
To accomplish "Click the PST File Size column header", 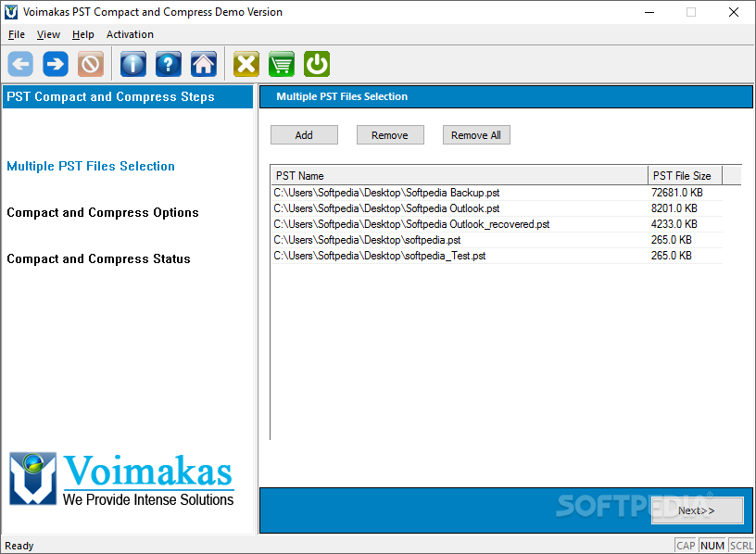I will click(x=686, y=175).
